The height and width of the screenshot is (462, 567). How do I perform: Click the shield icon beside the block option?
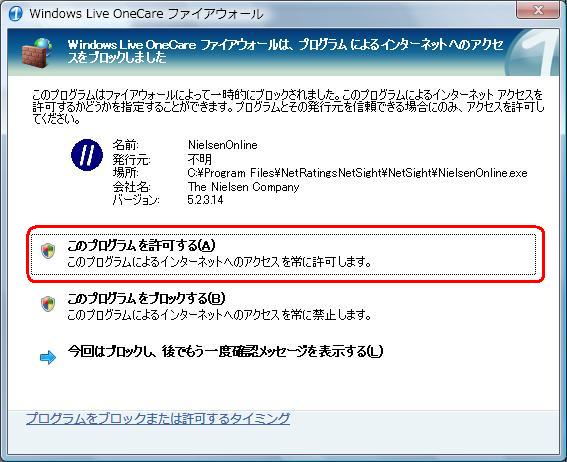tap(48, 304)
